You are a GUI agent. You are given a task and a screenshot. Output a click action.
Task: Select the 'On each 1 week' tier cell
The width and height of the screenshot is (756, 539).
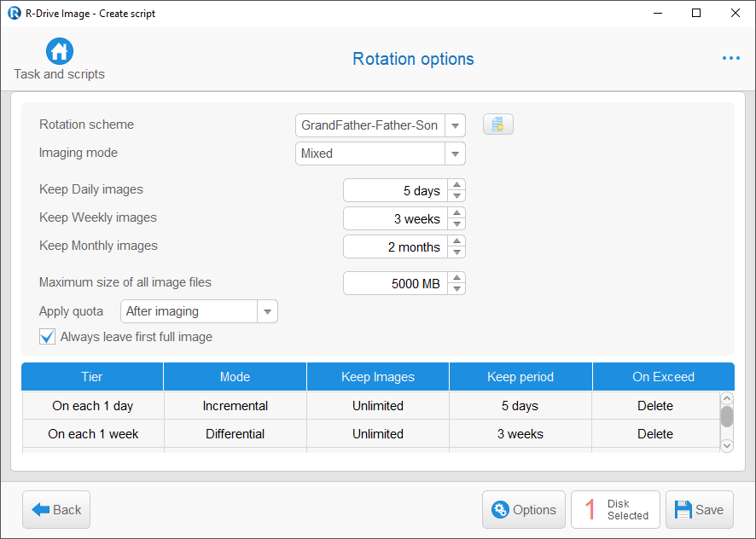(93, 434)
